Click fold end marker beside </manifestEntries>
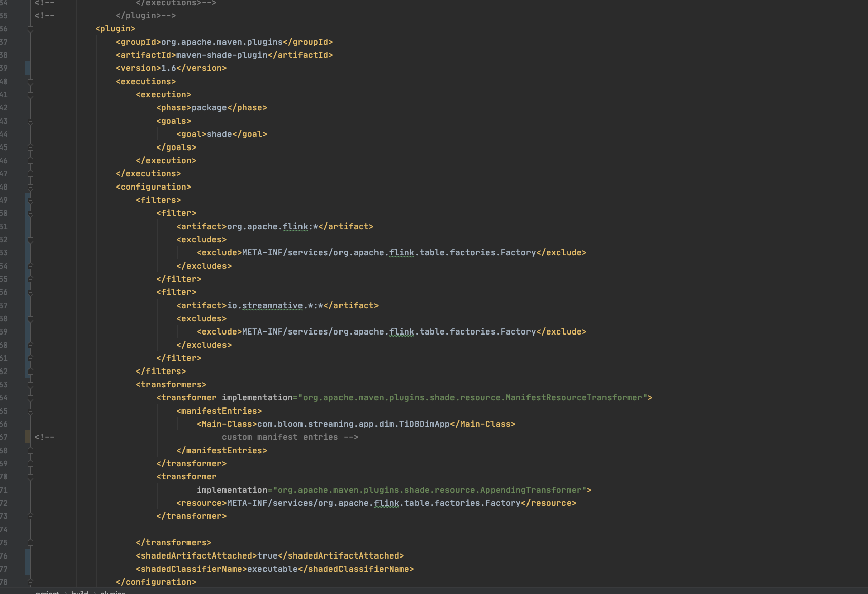This screenshot has width=868, height=594. (x=30, y=451)
